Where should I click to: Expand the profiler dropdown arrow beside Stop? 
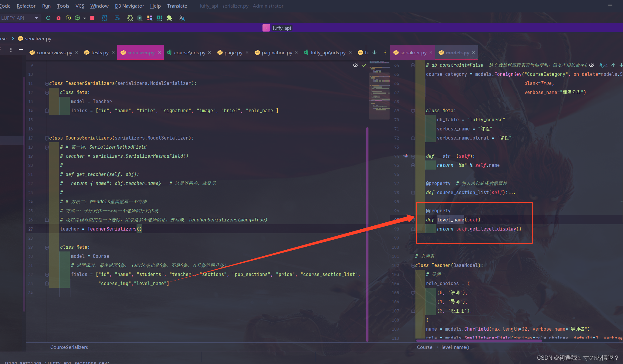pos(85,18)
